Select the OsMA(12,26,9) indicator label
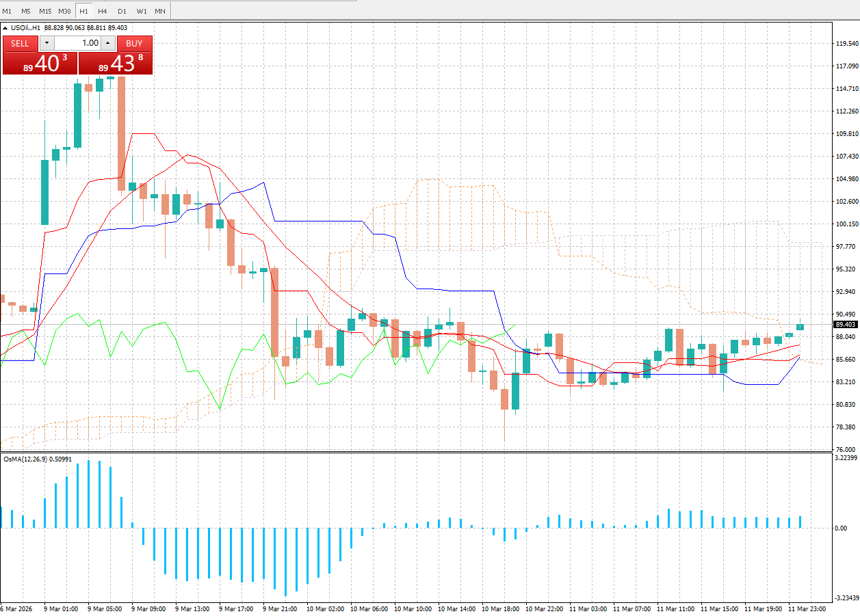 (x=33, y=460)
